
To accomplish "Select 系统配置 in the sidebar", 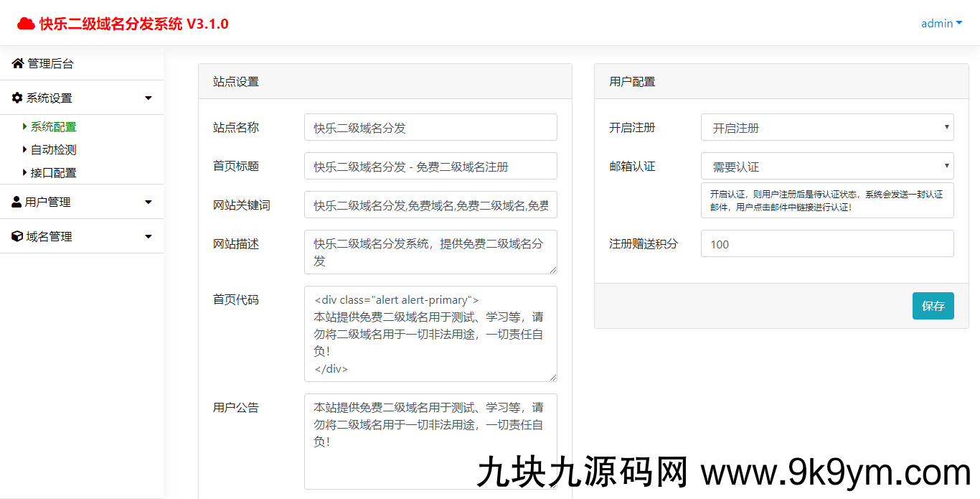I will click(53, 127).
